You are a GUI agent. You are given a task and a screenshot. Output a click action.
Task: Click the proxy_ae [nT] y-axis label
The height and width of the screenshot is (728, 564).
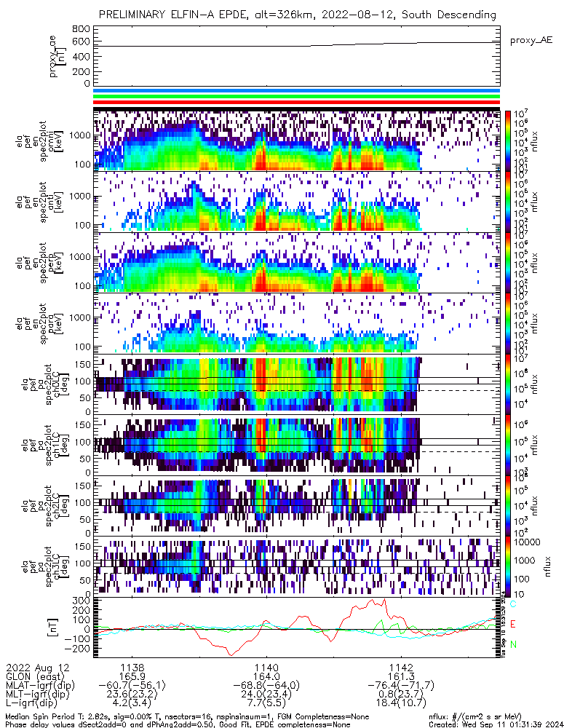point(57,56)
